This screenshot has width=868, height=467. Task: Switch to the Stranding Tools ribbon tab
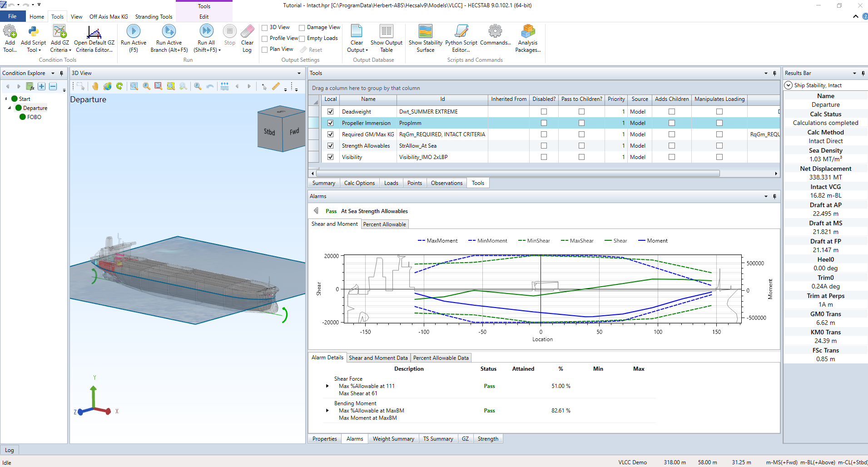(x=154, y=17)
